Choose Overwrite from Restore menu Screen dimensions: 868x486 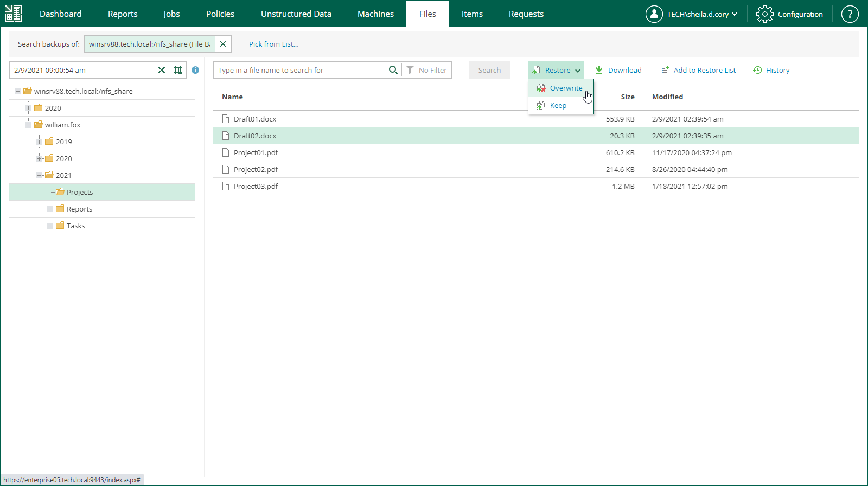565,88
